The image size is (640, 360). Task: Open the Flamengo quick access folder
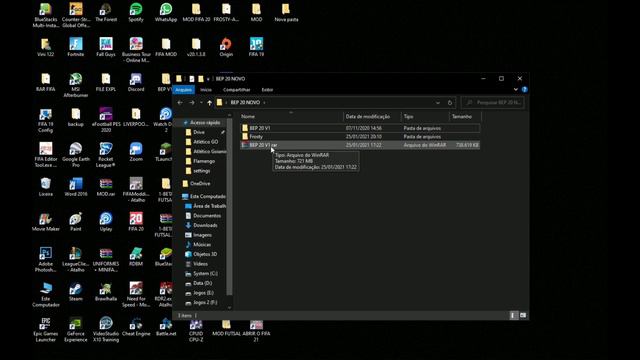click(x=201, y=161)
